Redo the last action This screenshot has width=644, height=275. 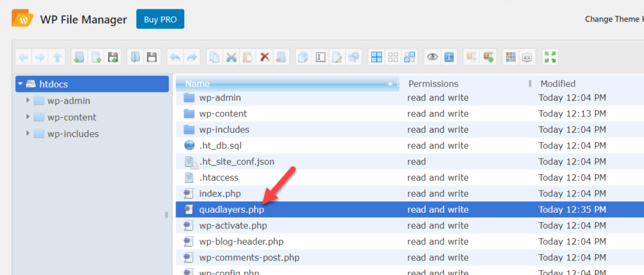tap(192, 57)
